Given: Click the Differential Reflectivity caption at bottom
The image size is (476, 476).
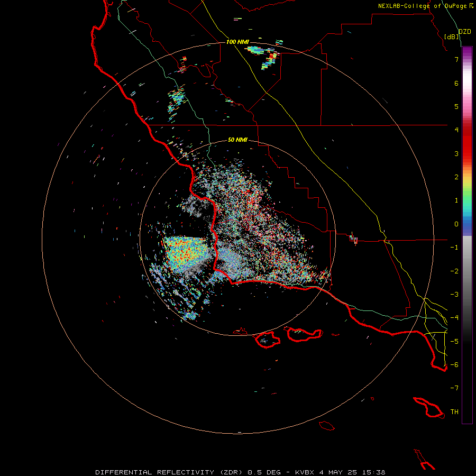Looking at the screenshot, I should click(240, 472).
